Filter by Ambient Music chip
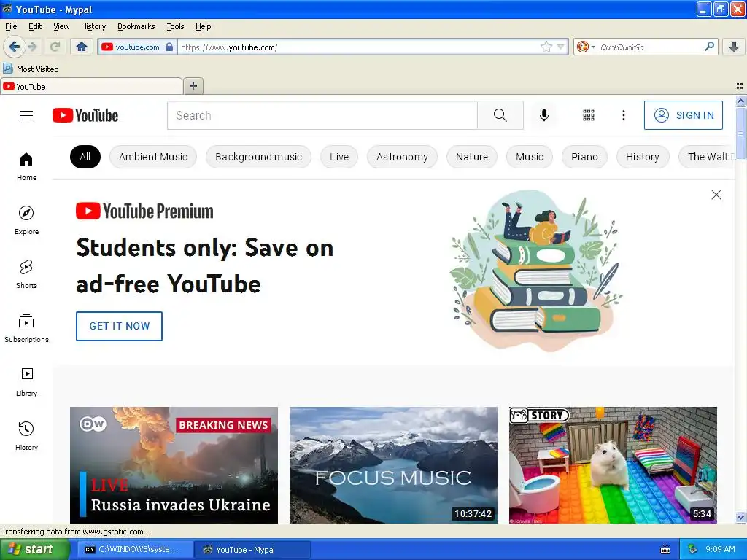The height and width of the screenshot is (560, 747). click(153, 157)
